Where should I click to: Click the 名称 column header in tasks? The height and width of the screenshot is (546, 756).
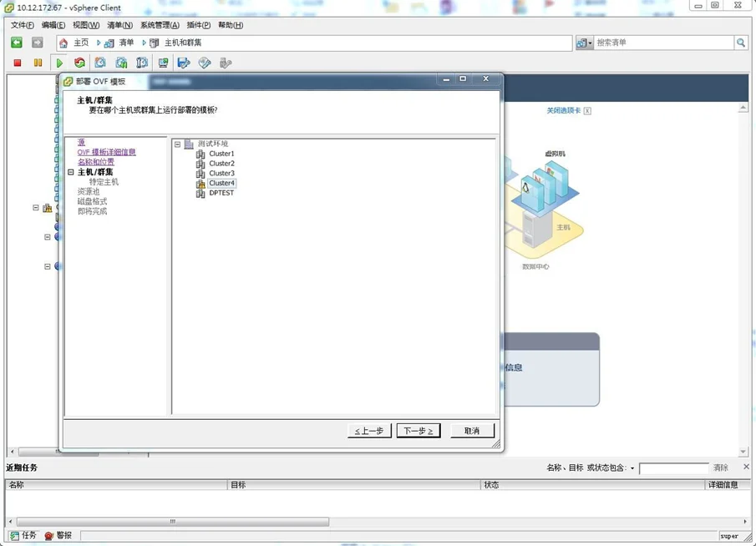pyautogui.click(x=116, y=485)
